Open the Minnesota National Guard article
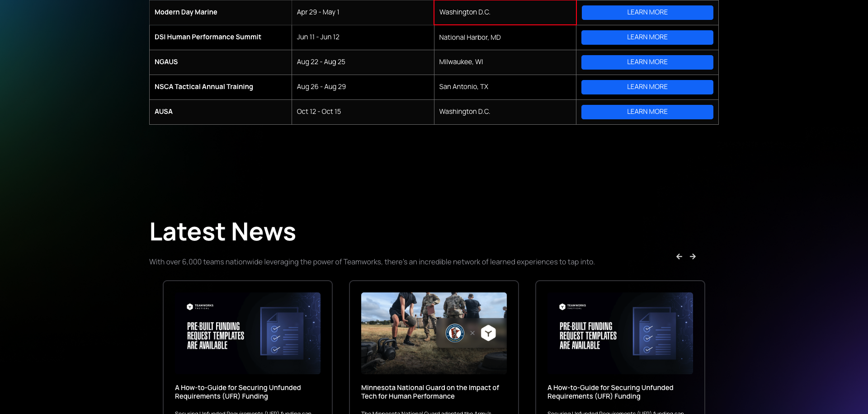 429,392
